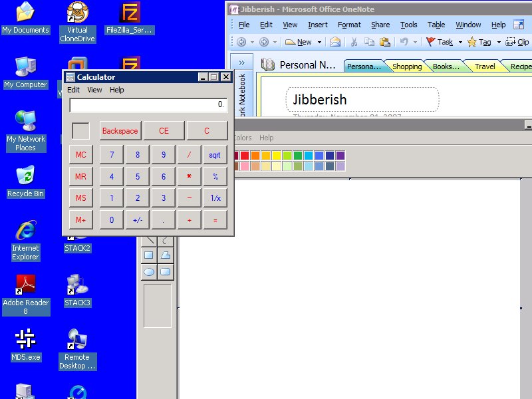Pick the red color swatch in Paint
The width and height of the screenshot is (532, 399).
(245, 156)
